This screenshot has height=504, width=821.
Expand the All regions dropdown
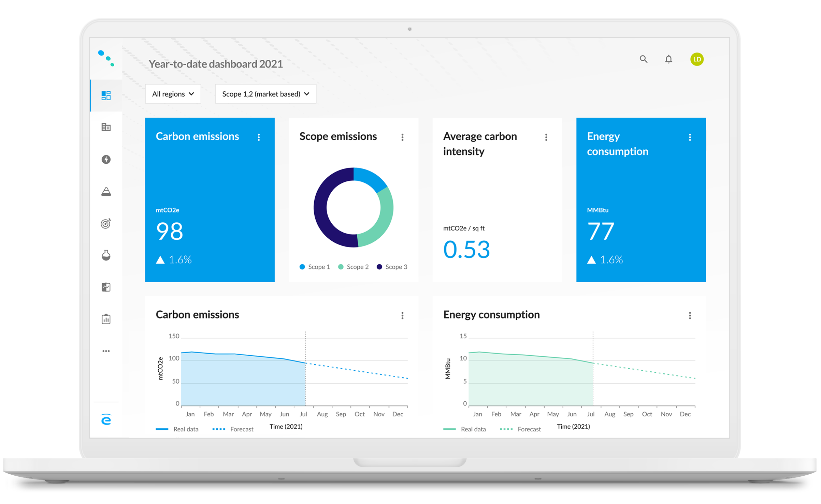(173, 94)
